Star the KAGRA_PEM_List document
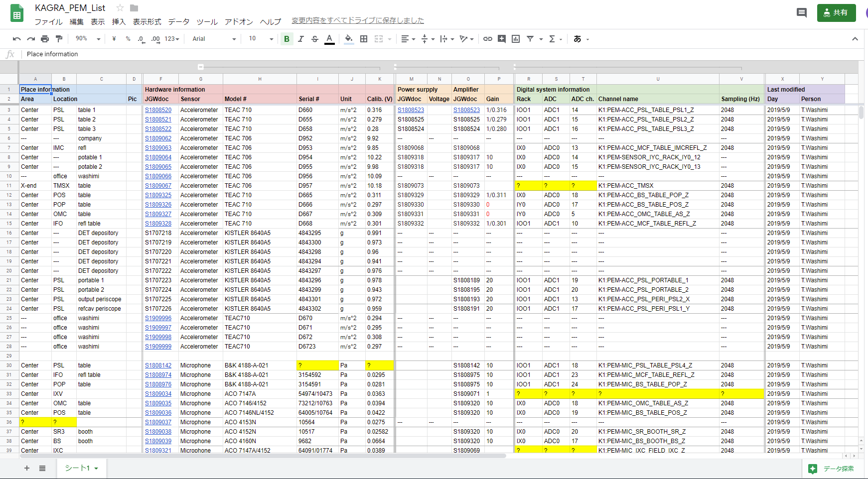 tap(120, 7)
